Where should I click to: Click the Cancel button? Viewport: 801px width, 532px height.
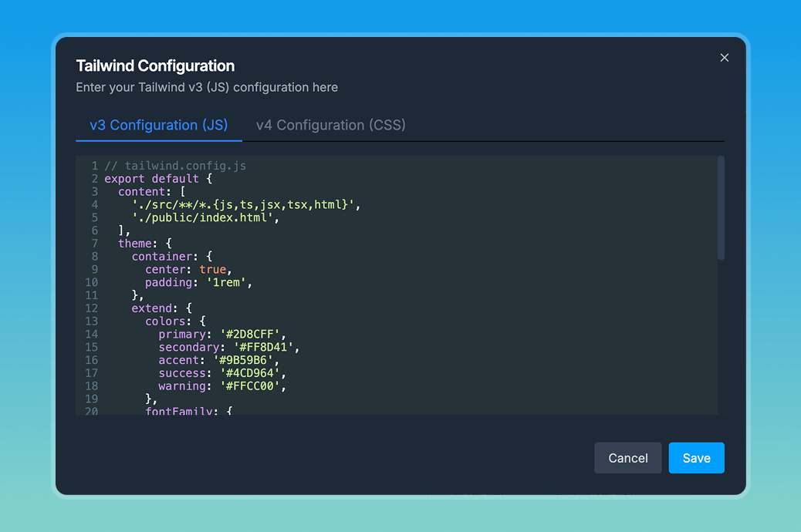628,458
